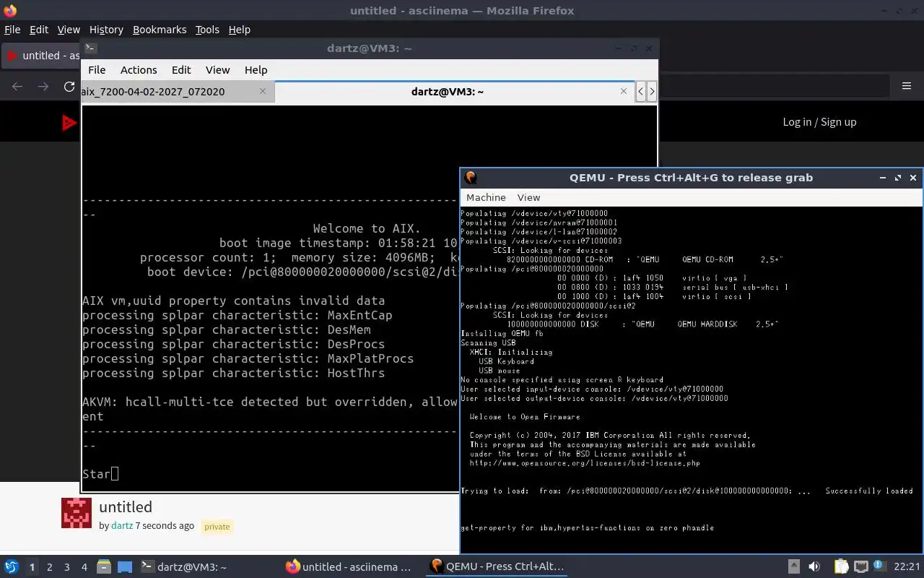This screenshot has height=578, width=924.
Task: Open the terminal File menu
Action: (97, 70)
